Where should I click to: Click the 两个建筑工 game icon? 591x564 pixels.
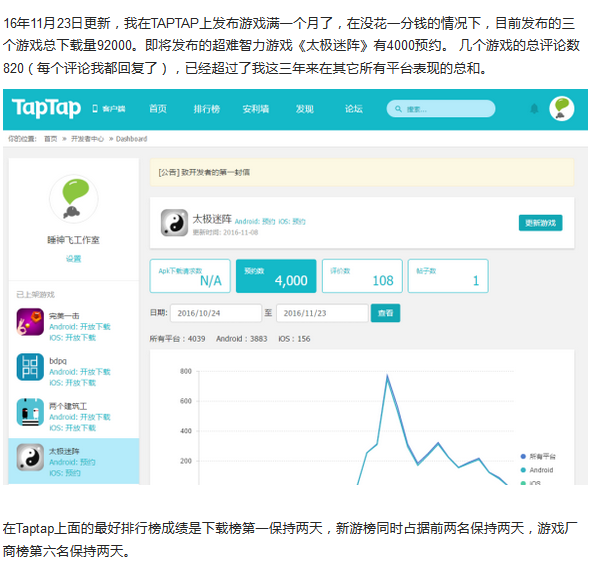[x=30, y=412]
